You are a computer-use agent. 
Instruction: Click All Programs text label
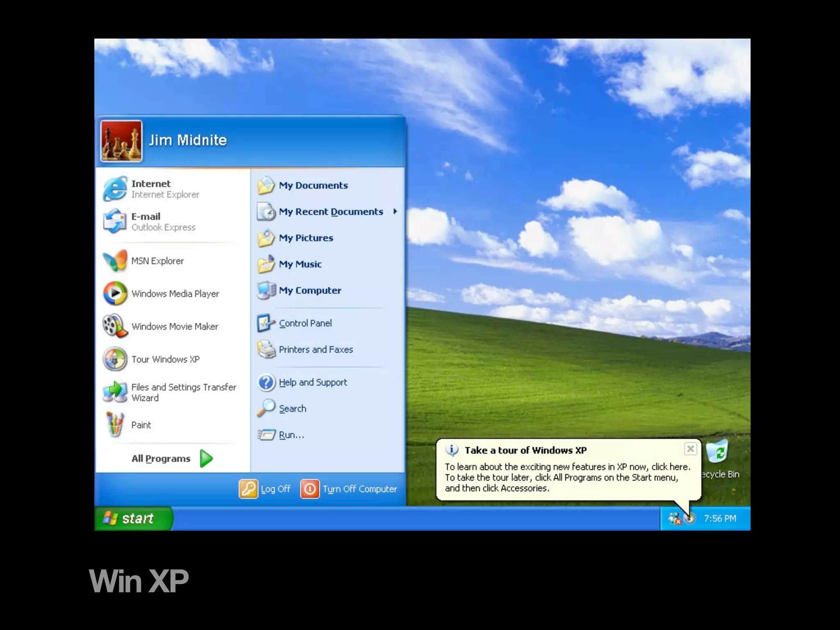pos(161,459)
